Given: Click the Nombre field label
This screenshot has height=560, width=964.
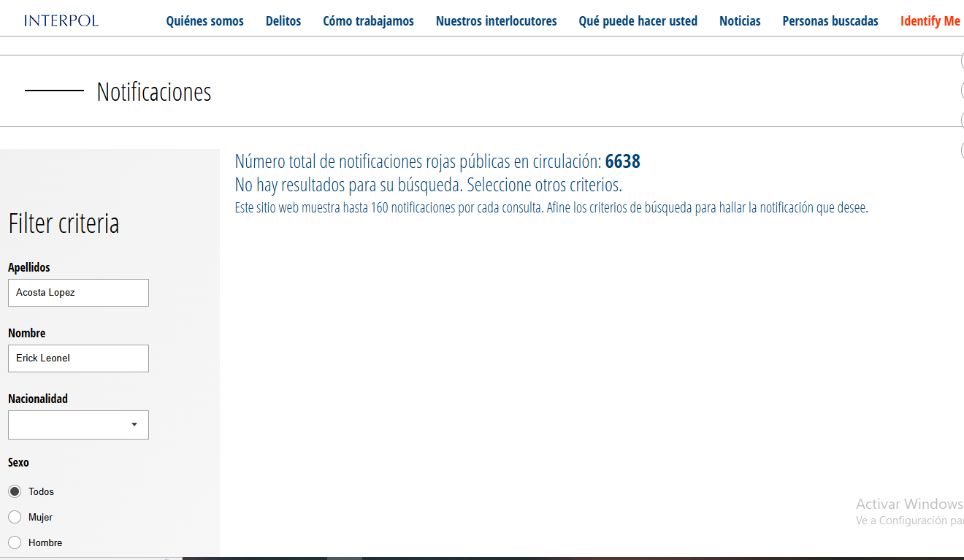Looking at the screenshot, I should click(27, 333).
